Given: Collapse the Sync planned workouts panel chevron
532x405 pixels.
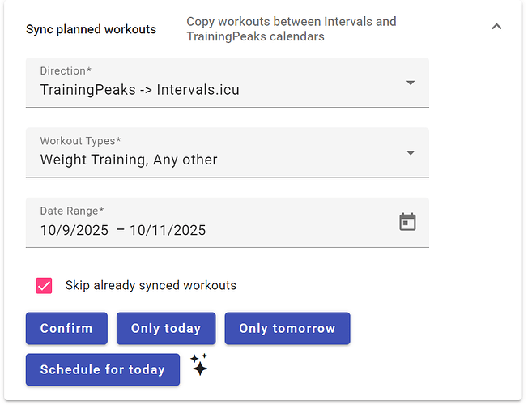Looking at the screenshot, I should [496, 28].
